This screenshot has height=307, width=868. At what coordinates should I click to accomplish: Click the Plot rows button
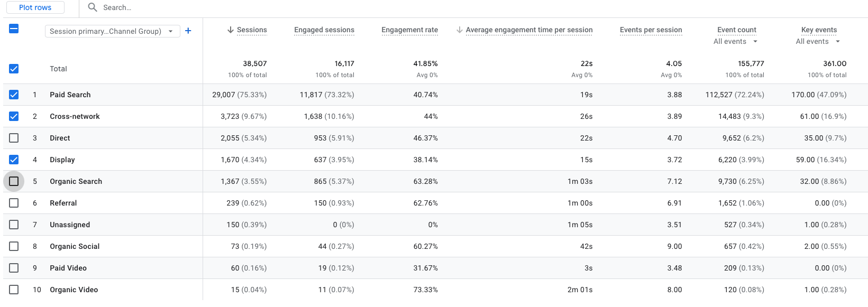pos(35,7)
